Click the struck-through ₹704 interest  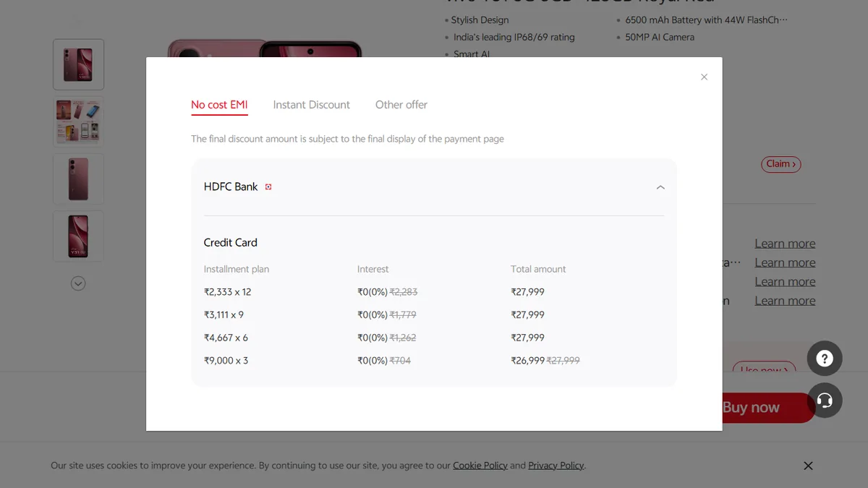(x=400, y=360)
